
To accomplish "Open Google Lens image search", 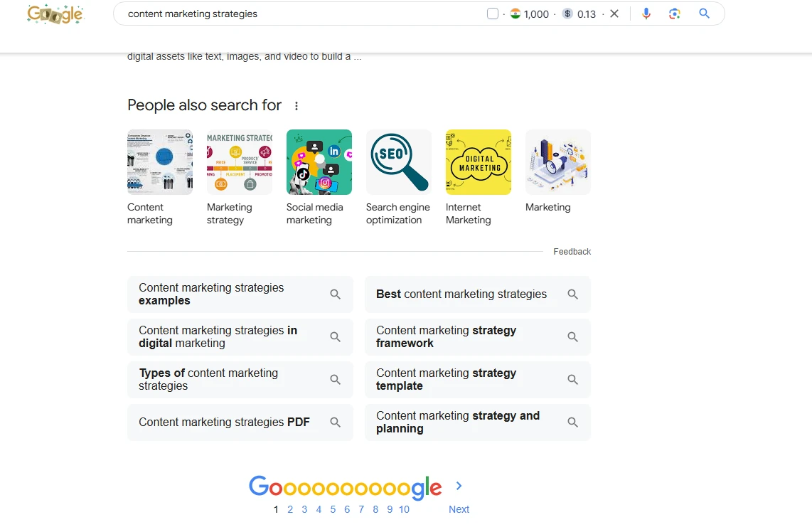I will [675, 14].
